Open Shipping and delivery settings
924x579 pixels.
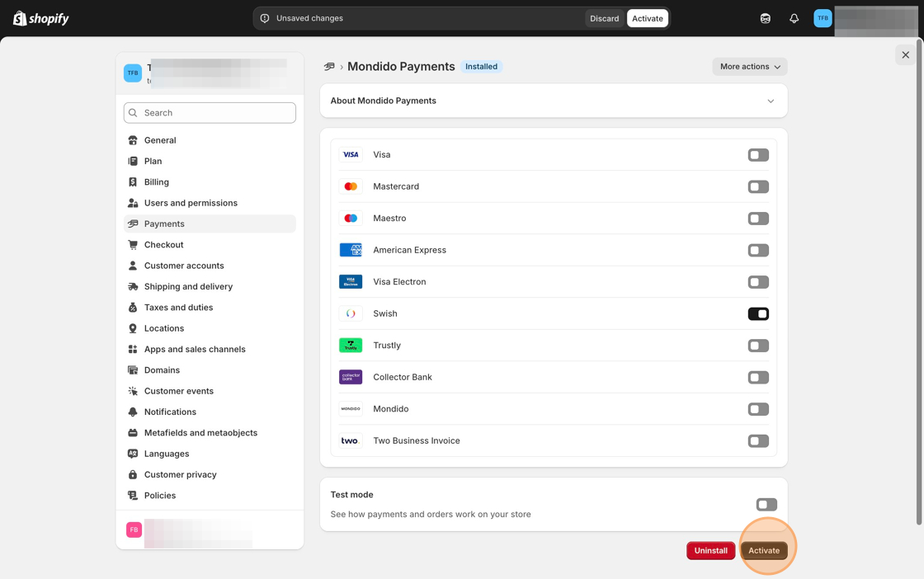click(210, 286)
